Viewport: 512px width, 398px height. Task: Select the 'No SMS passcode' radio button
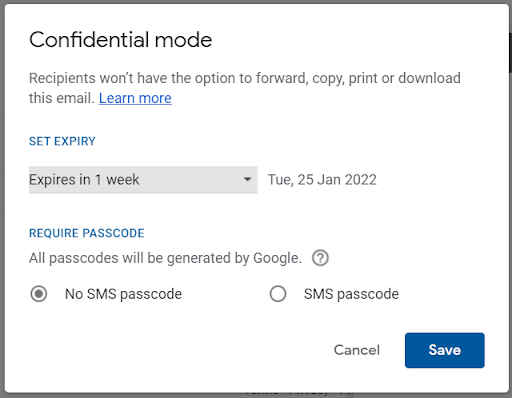tap(39, 294)
